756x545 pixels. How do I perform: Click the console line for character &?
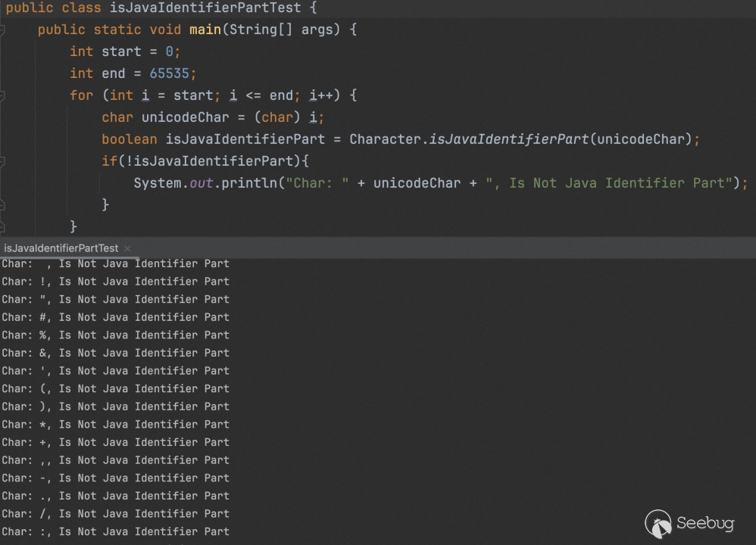click(x=115, y=353)
